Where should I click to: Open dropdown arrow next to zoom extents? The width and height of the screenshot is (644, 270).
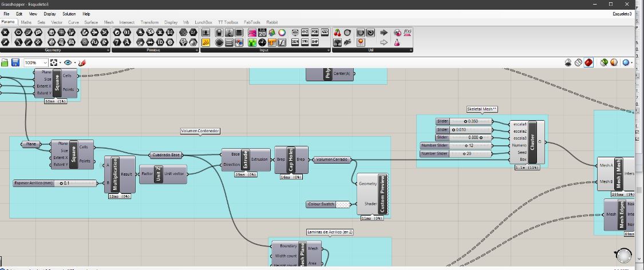click(x=60, y=63)
